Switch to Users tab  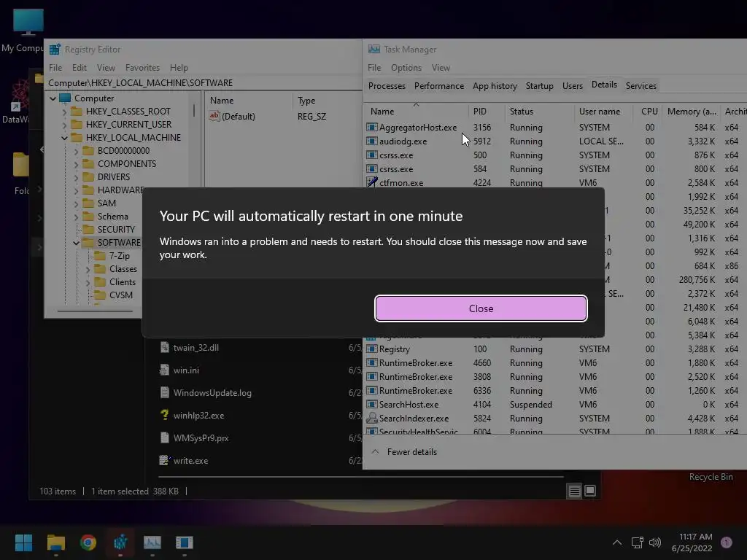click(x=572, y=86)
